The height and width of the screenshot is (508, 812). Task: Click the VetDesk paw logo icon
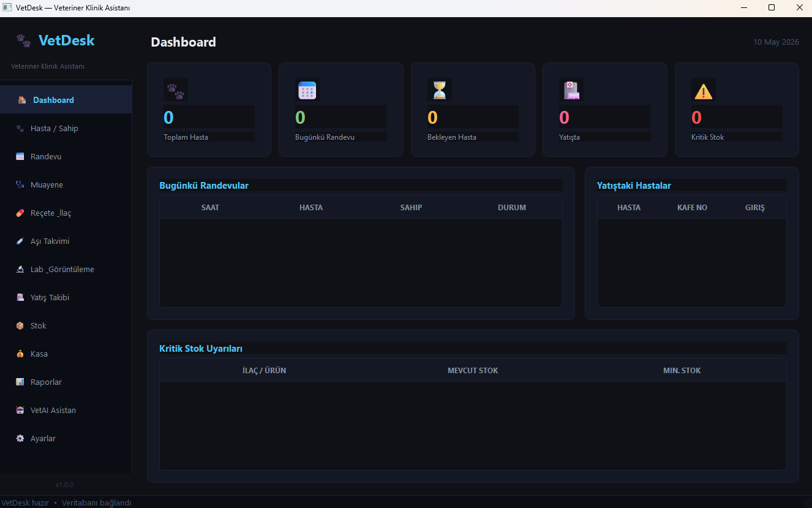pyautogui.click(x=23, y=41)
